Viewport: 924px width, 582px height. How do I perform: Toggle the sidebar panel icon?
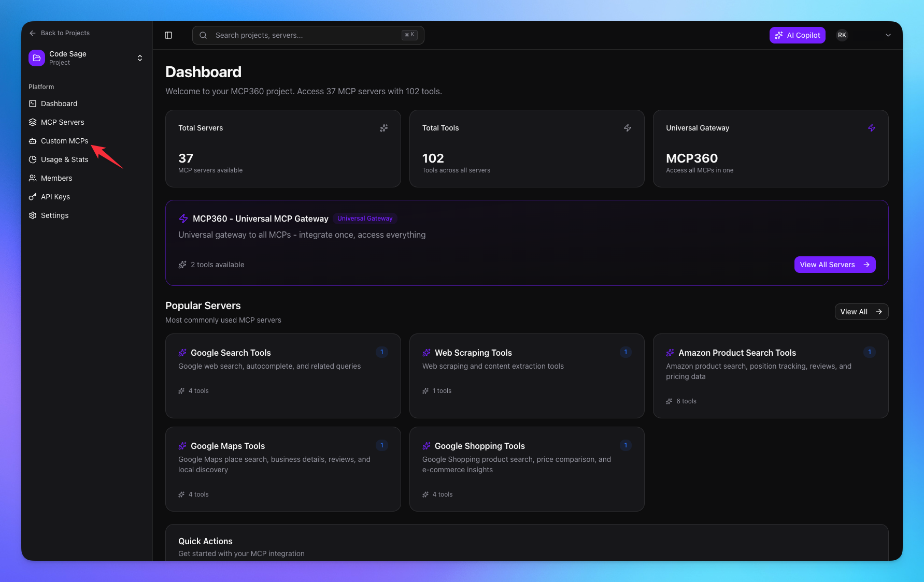tap(168, 35)
